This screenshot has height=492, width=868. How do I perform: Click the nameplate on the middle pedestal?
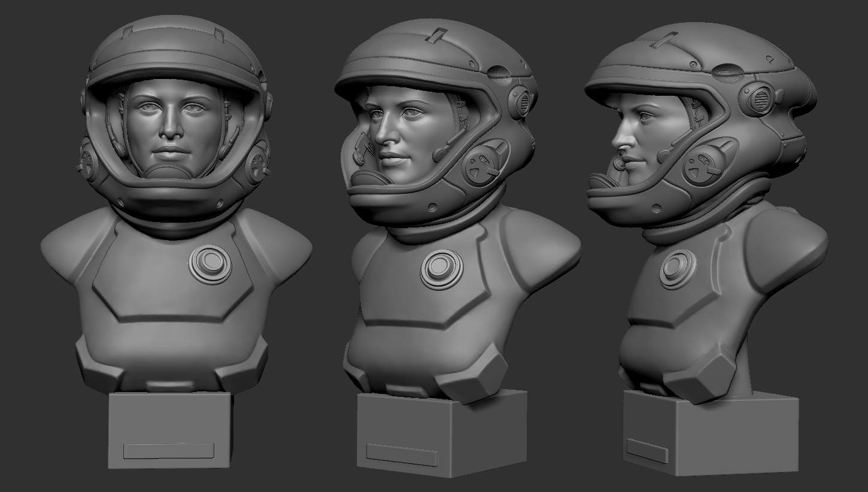pyautogui.click(x=402, y=455)
